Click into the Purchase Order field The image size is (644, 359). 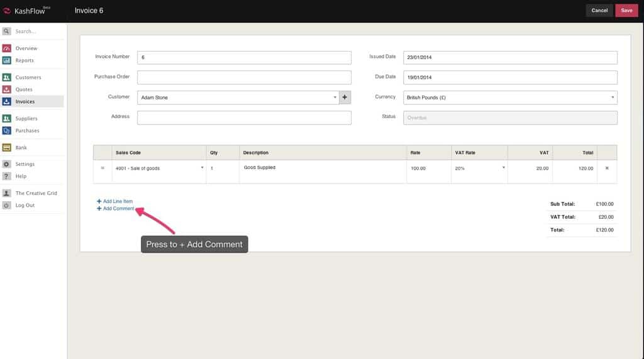[x=244, y=77]
